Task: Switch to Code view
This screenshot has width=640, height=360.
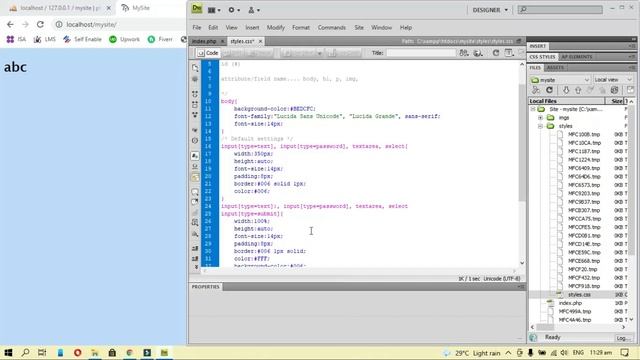Action: tap(208, 53)
